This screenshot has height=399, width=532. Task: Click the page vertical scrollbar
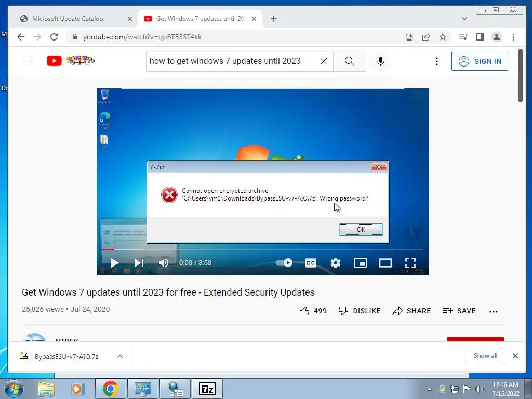pyautogui.click(x=521, y=75)
